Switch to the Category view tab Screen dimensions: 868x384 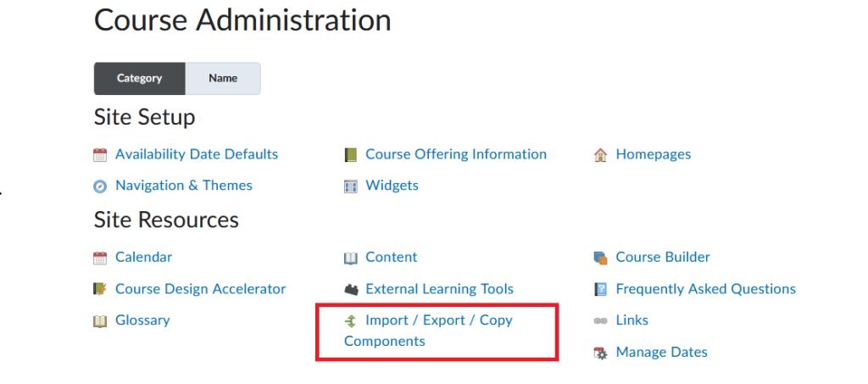140,79
